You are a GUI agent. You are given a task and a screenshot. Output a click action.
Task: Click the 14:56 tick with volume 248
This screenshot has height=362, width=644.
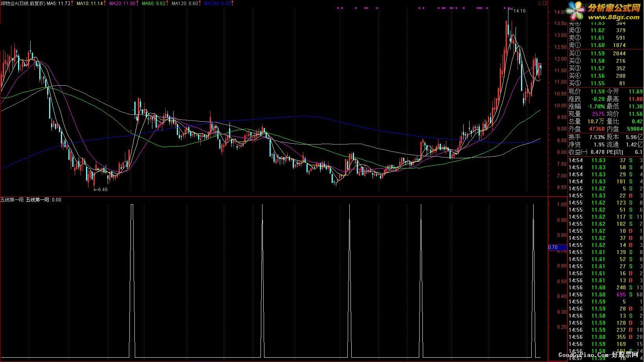click(x=606, y=287)
